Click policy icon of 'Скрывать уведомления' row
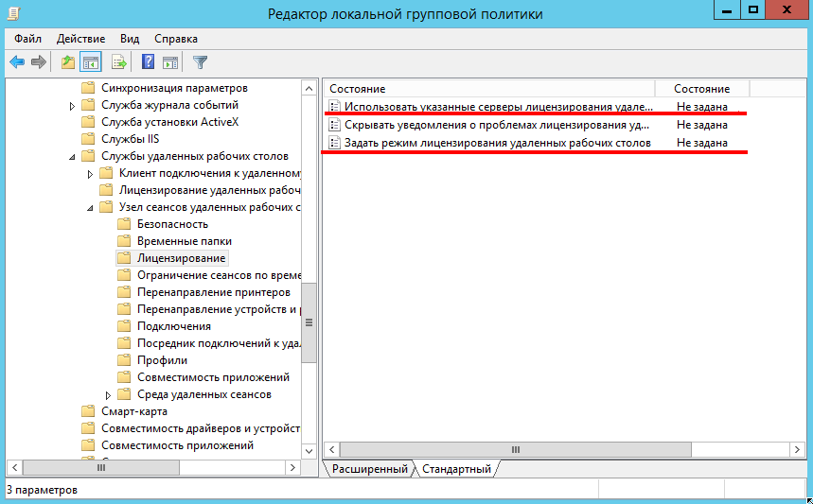The image size is (813, 504). 335,125
